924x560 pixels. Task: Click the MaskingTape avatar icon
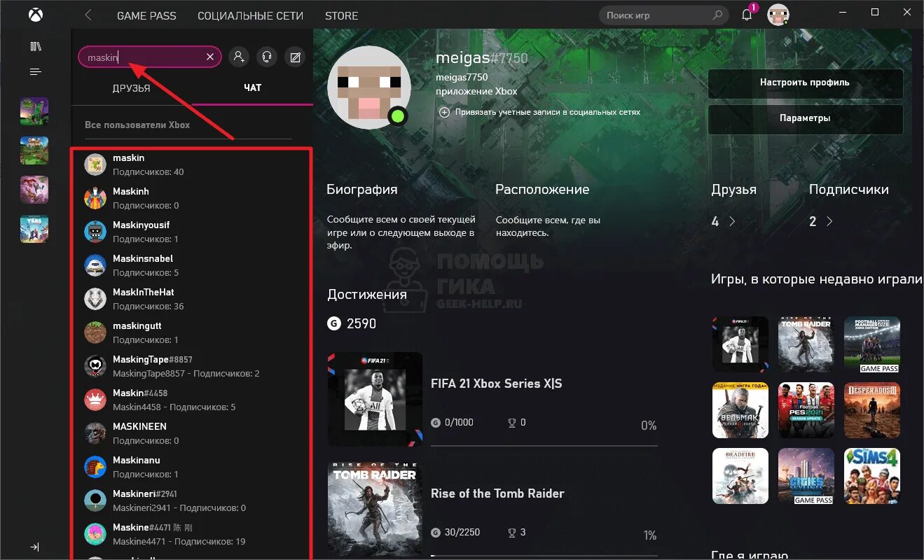[95, 366]
